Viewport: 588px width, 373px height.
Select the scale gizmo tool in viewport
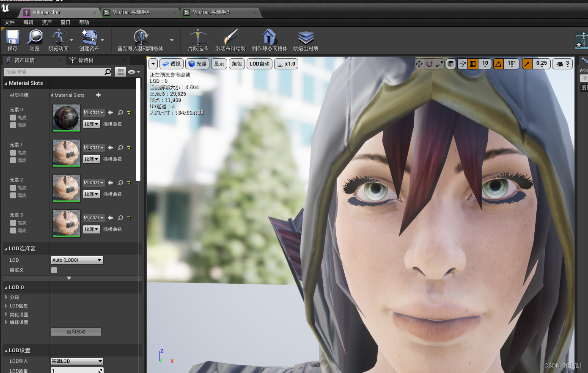point(440,64)
